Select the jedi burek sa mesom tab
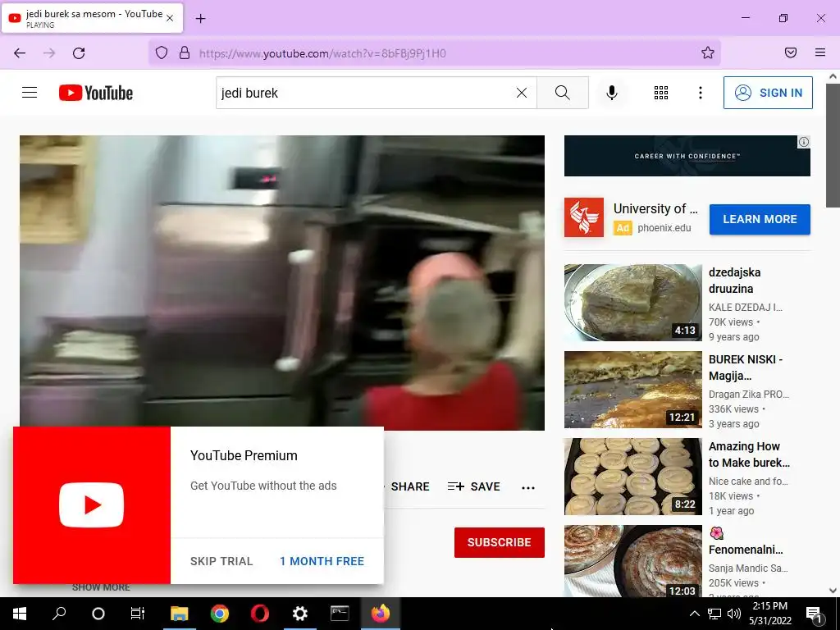 pyautogui.click(x=92, y=18)
